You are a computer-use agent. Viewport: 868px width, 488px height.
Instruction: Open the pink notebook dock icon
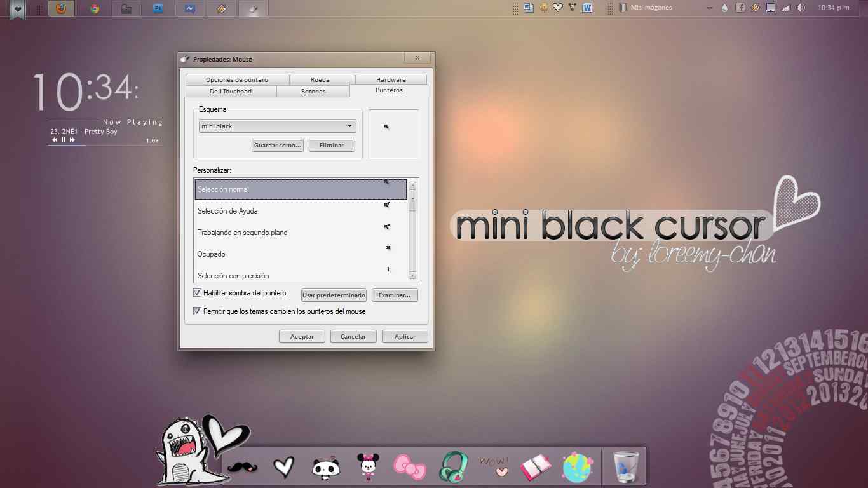pyautogui.click(x=536, y=468)
